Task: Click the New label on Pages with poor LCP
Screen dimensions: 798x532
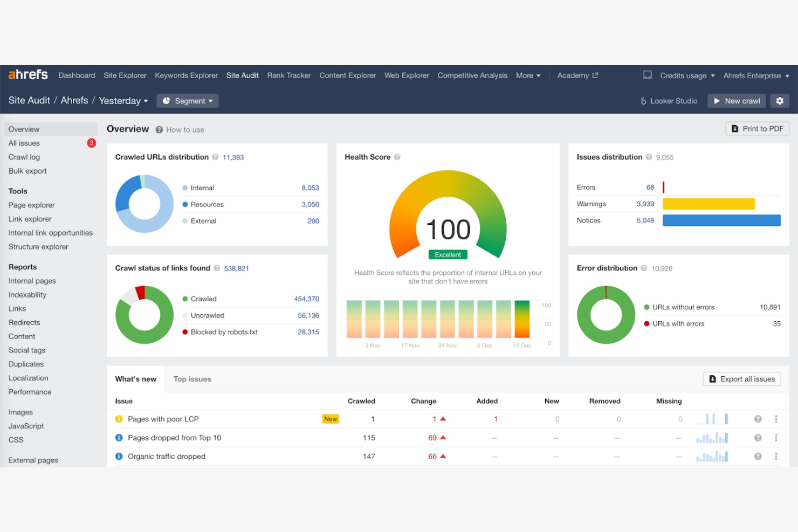Action: pos(331,419)
